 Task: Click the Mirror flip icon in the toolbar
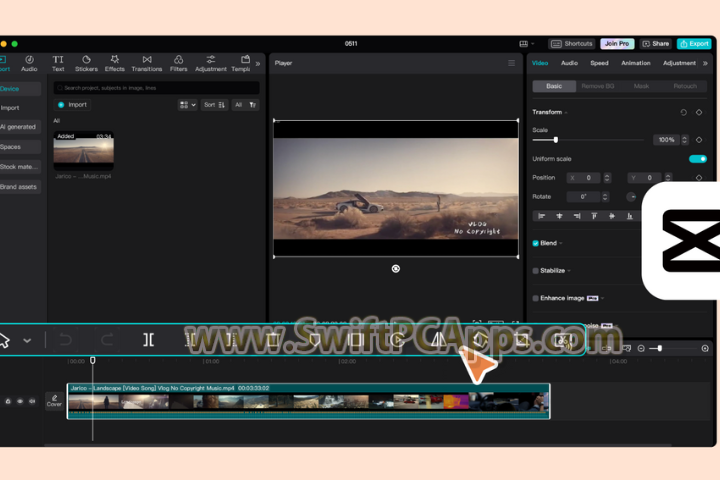[439, 340]
